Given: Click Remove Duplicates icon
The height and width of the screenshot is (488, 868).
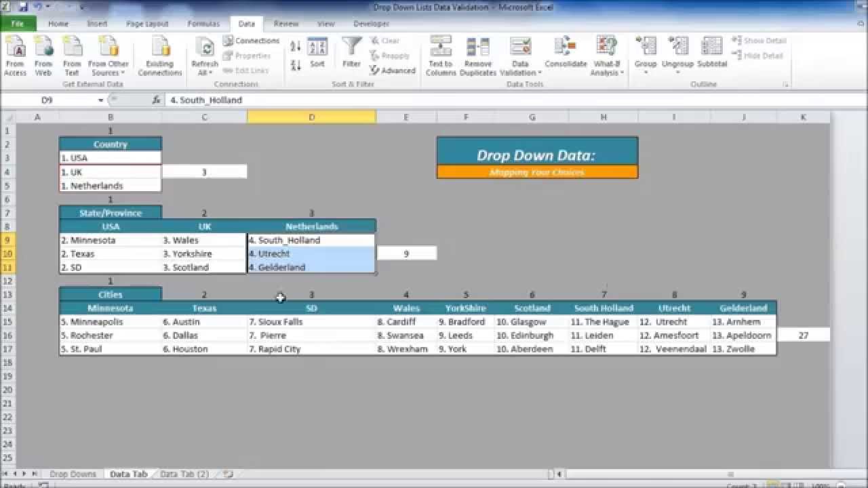Looking at the screenshot, I should click(x=478, y=56).
